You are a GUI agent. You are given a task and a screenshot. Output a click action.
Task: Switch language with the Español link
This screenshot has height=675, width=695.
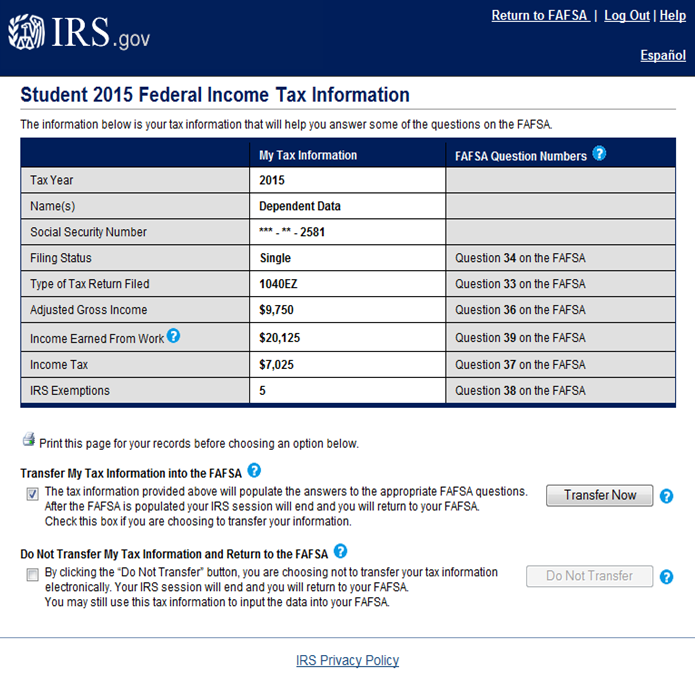(x=663, y=55)
